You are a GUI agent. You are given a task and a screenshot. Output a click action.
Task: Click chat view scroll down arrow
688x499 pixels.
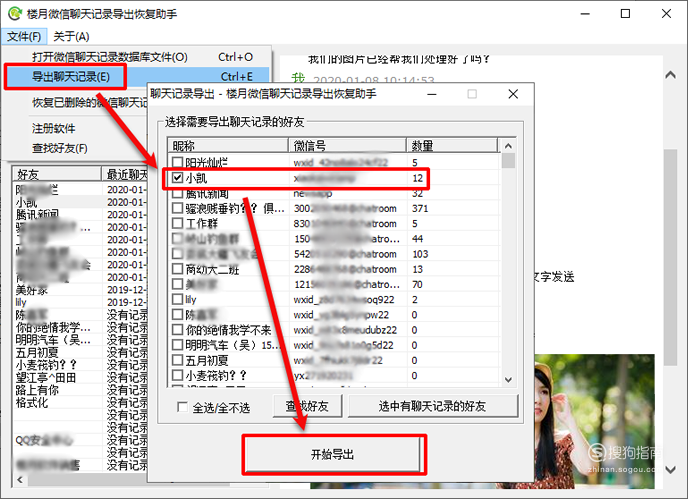point(670,470)
